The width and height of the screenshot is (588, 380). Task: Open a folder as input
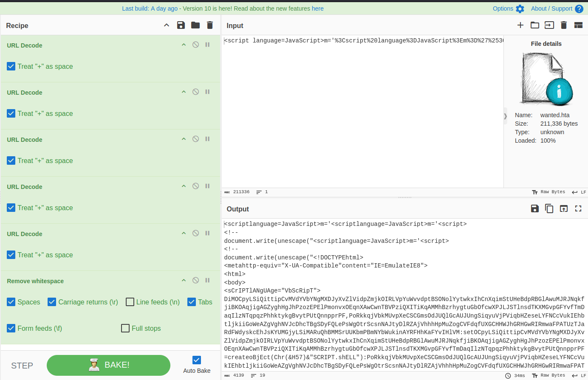click(535, 25)
